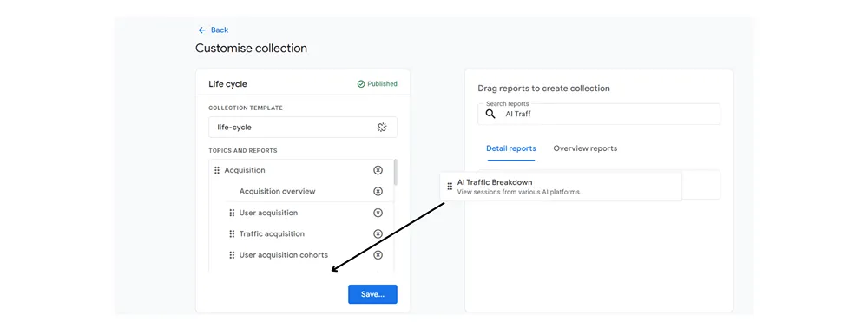Focus the Search reports field
868x322 pixels.
tap(599, 114)
